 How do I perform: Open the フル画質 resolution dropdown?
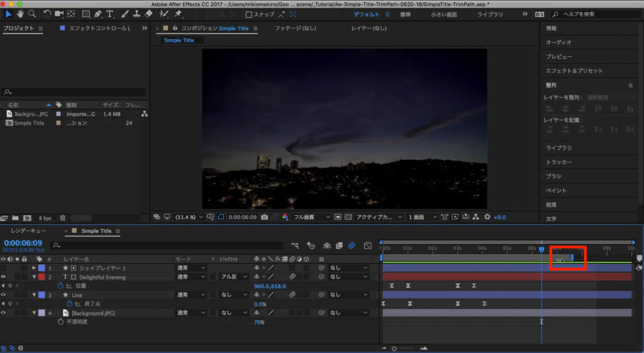tap(311, 217)
